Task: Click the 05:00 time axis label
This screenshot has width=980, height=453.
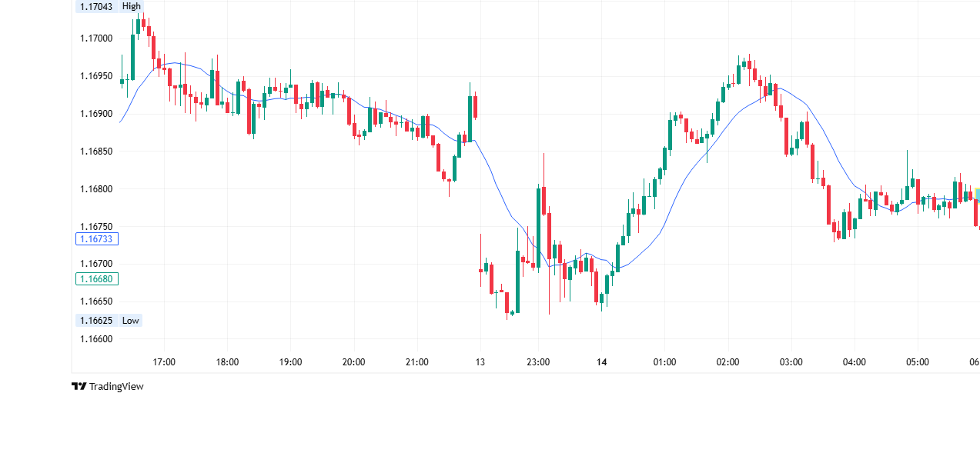Action: (918, 362)
